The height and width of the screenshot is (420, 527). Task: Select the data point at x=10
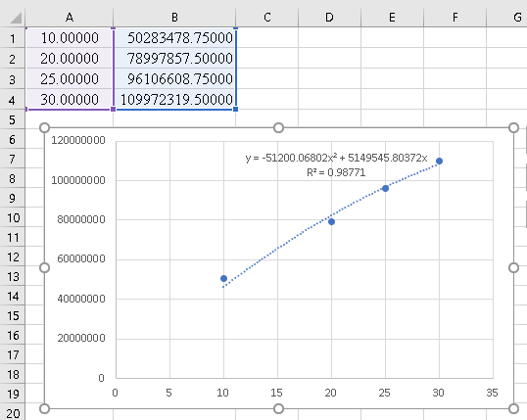[224, 278]
